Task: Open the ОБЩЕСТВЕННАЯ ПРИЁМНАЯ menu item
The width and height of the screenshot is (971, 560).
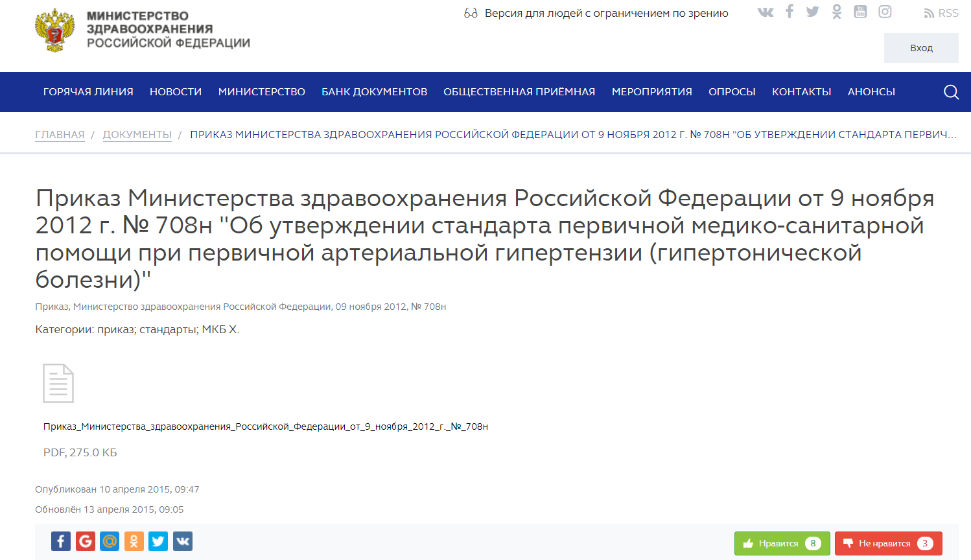Action: pos(519,92)
